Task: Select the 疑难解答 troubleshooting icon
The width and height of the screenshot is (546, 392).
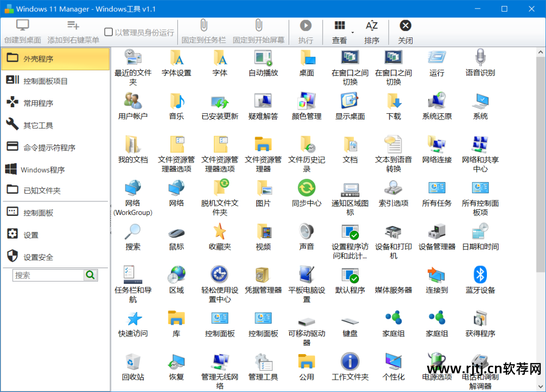Action: pyautogui.click(x=263, y=105)
